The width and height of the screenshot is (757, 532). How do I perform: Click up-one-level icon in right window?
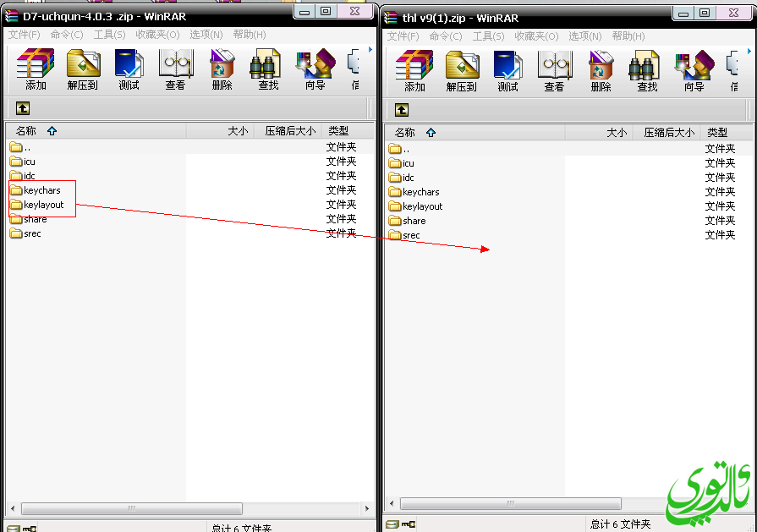402,110
